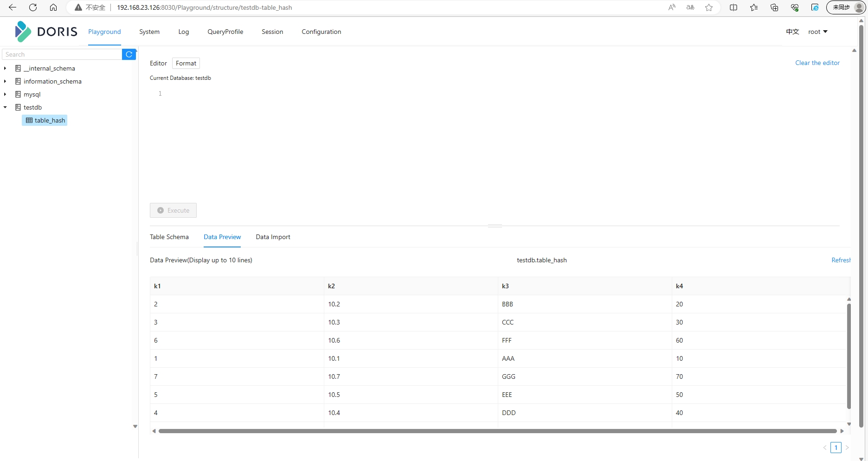Select table_hash in the tree
Viewport: 868px width, 461px height.
(x=45, y=120)
